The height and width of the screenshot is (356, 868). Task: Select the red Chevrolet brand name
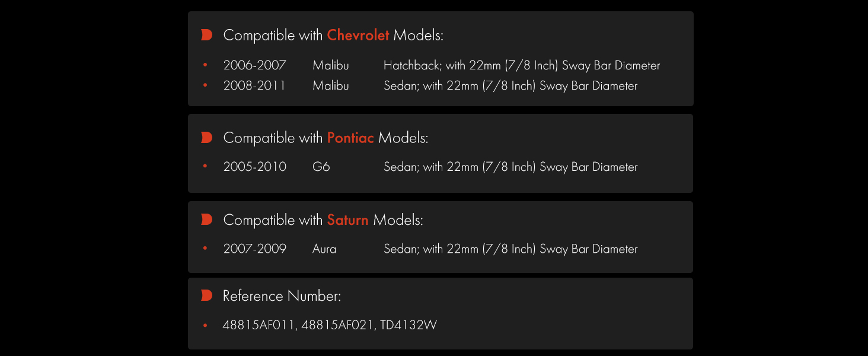(x=358, y=35)
